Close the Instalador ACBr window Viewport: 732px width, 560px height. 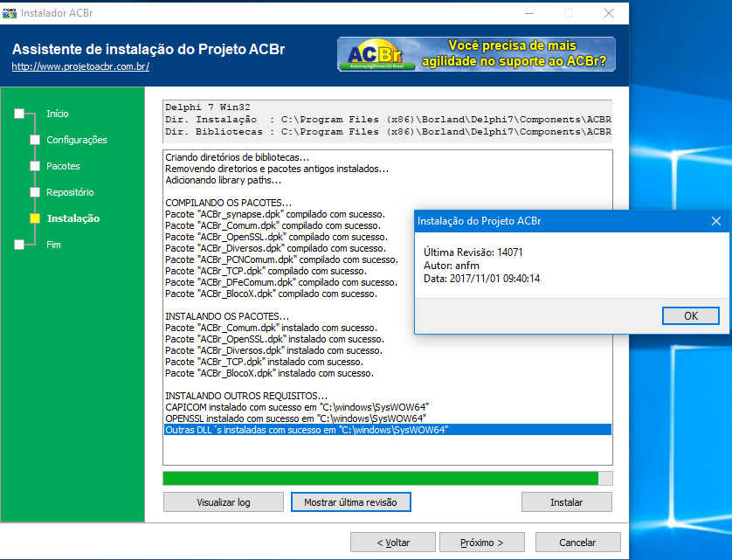609,13
